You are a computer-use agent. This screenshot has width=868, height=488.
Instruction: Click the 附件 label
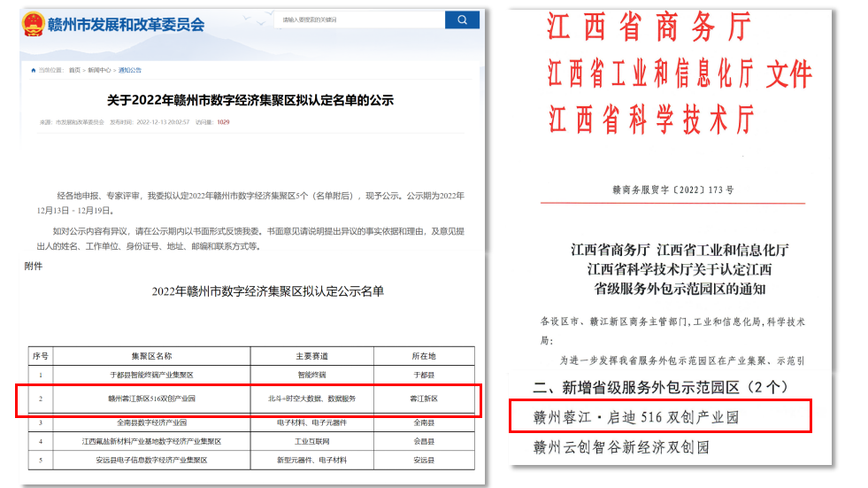[x=34, y=266]
